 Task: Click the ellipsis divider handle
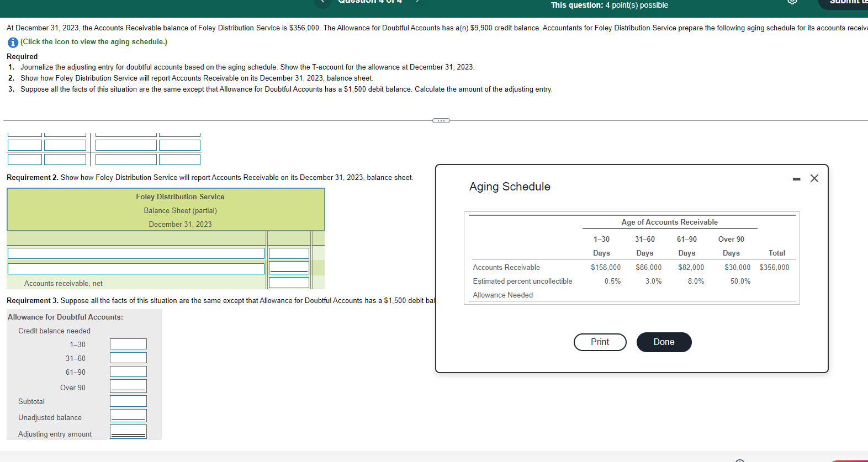tap(441, 120)
